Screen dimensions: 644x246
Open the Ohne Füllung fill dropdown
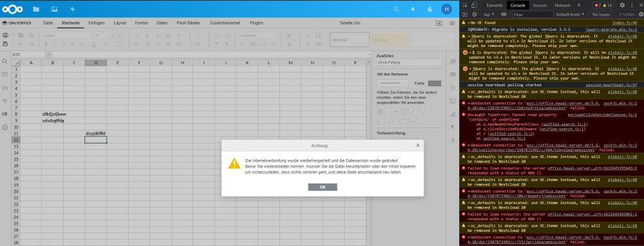(409, 62)
